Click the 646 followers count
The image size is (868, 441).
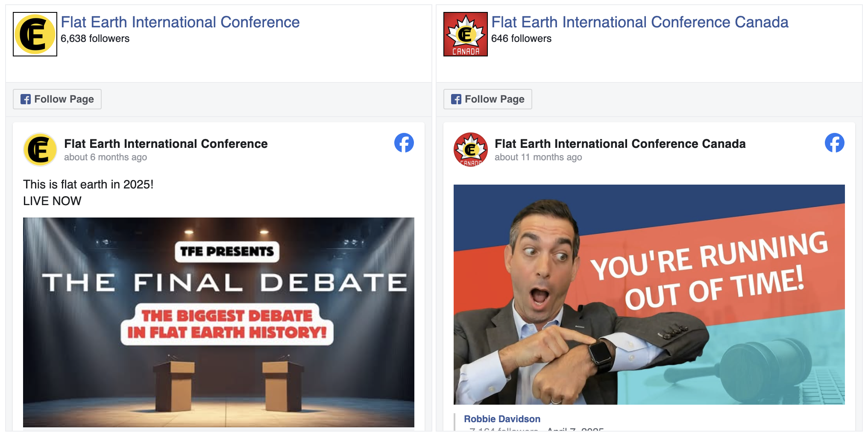[x=521, y=38]
